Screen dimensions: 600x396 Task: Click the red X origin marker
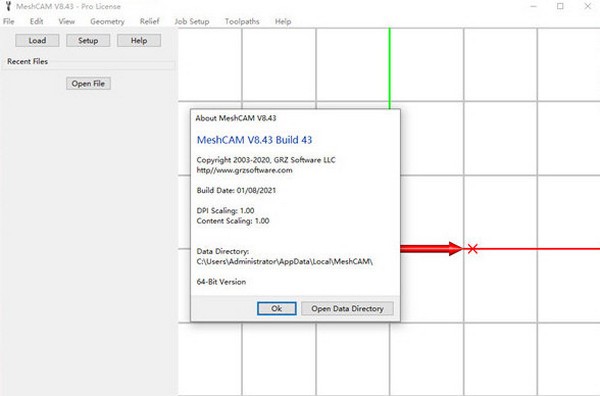pos(473,249)
